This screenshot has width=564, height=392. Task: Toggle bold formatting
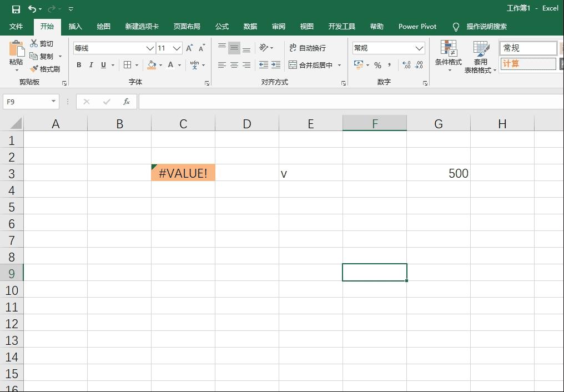[79, 65]
